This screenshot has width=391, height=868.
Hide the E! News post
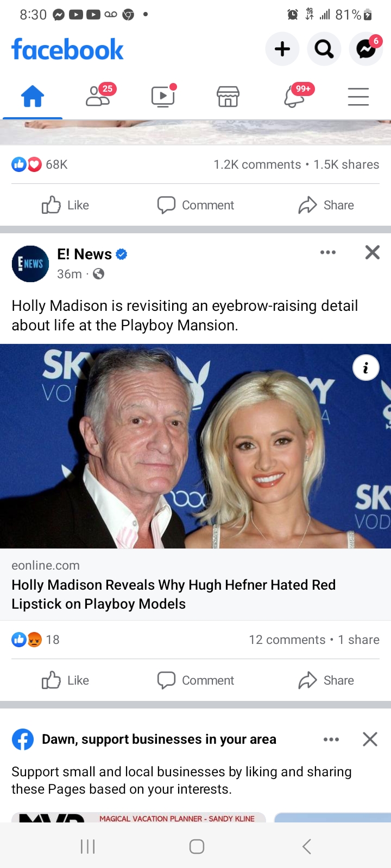[x=373, y=252]
